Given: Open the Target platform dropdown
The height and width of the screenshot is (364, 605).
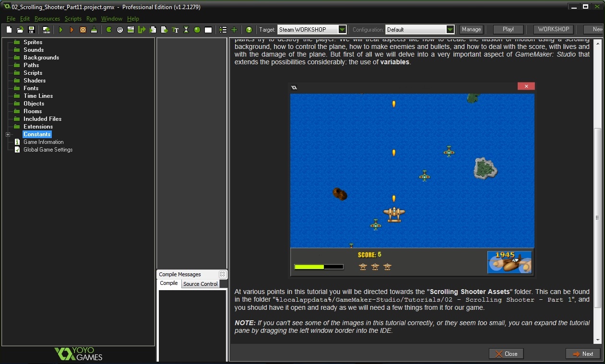Looking at the screenshot, I should [342, 30].
